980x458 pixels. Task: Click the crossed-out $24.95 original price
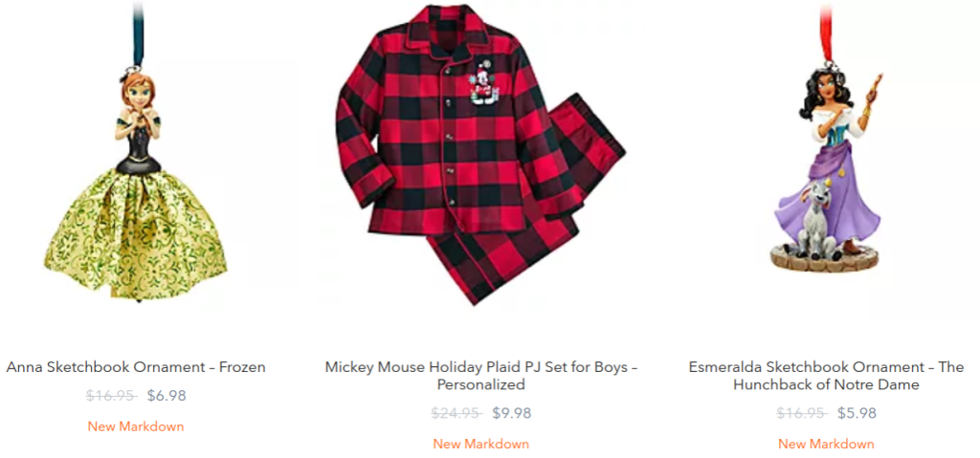tap(455, 414)
